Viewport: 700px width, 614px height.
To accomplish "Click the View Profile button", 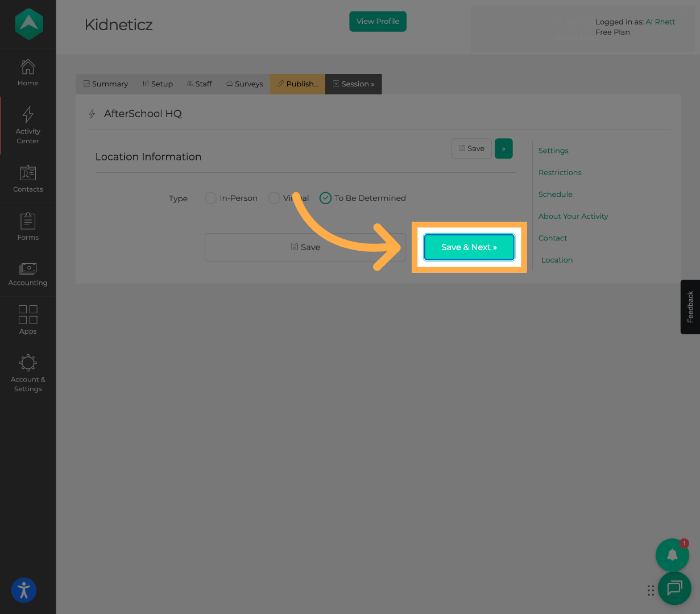I will 378,22.
